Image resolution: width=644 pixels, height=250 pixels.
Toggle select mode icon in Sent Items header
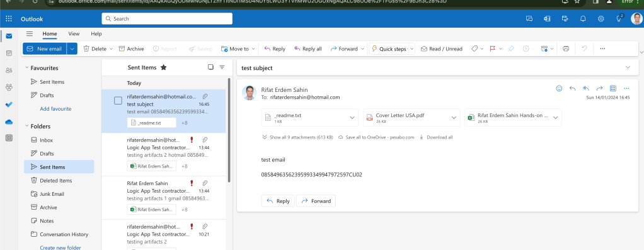210,67
